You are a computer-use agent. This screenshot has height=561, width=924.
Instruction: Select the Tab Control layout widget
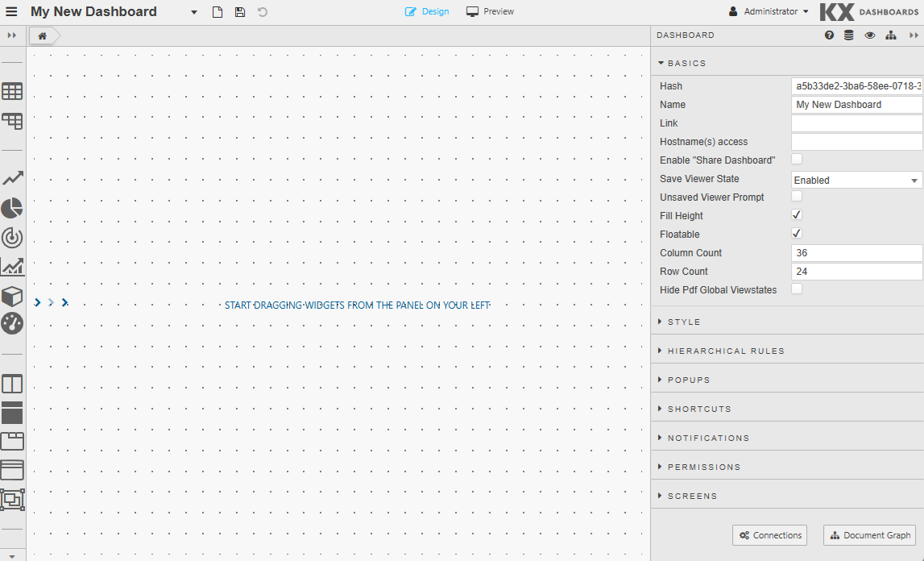pos(12,441)
